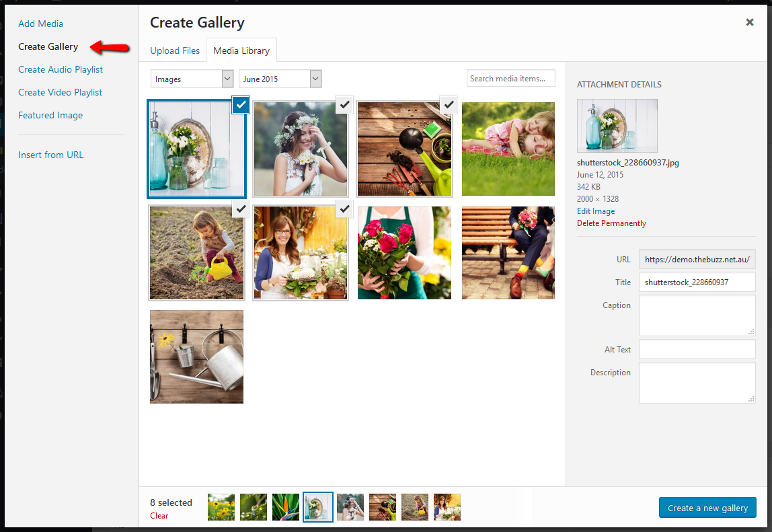
Task: Click the '2000 × 1328' dimensions text
Action: 598,199
